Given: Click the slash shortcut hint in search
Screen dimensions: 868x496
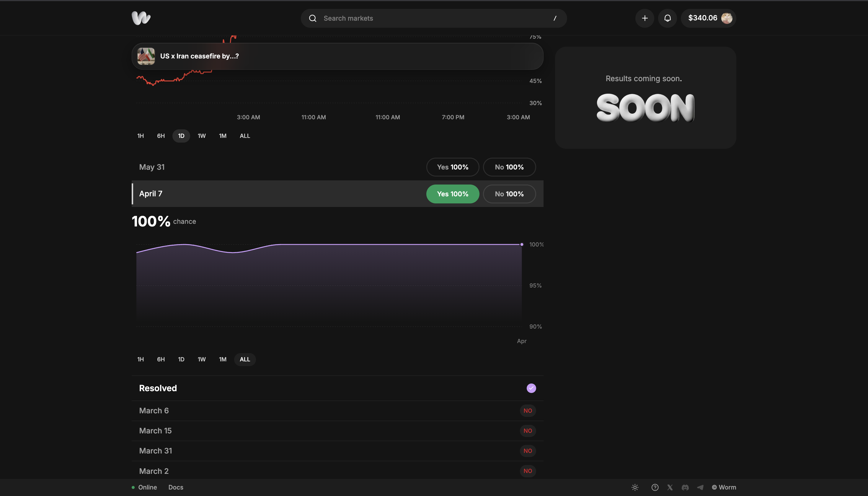Looking at the screenshot, I should tap(555, 18).
